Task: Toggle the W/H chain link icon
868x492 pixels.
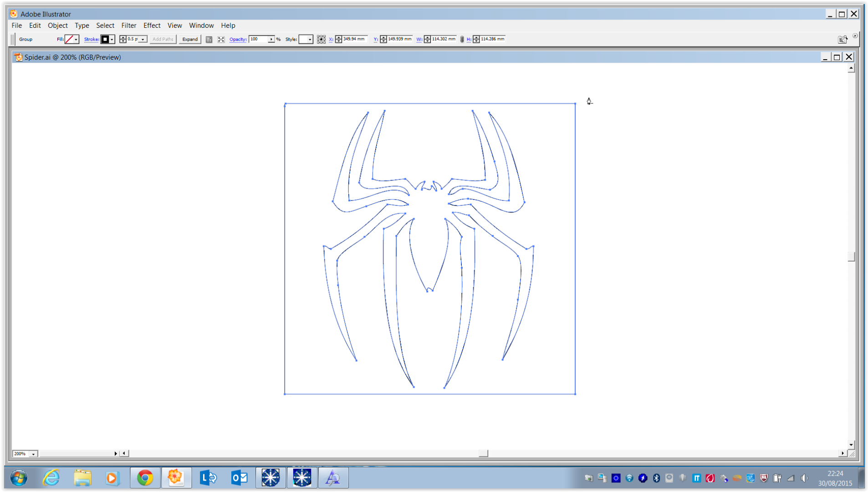Action: (x=462, y=39)
